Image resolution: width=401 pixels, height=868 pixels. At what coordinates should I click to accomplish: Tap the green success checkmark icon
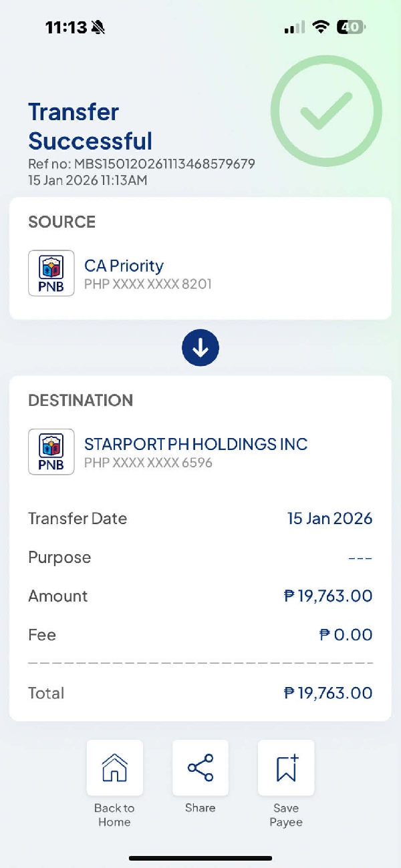tap(325, 111)
